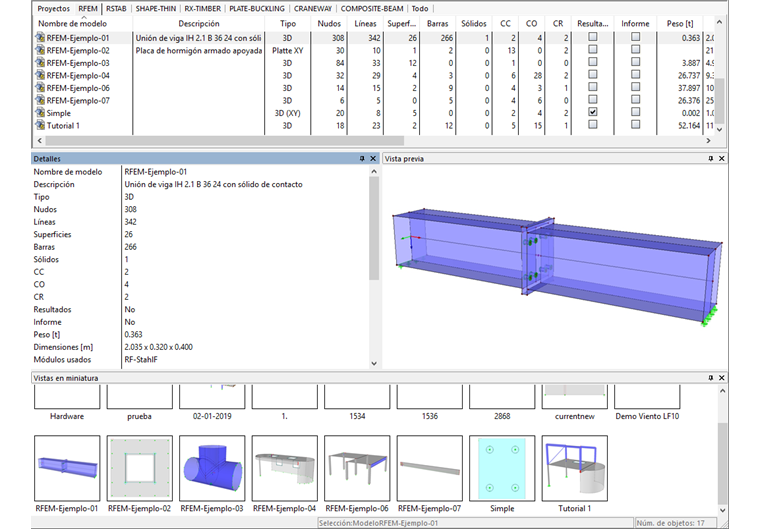
Task: Click the Simple model file icon
Action: [40, 113]
